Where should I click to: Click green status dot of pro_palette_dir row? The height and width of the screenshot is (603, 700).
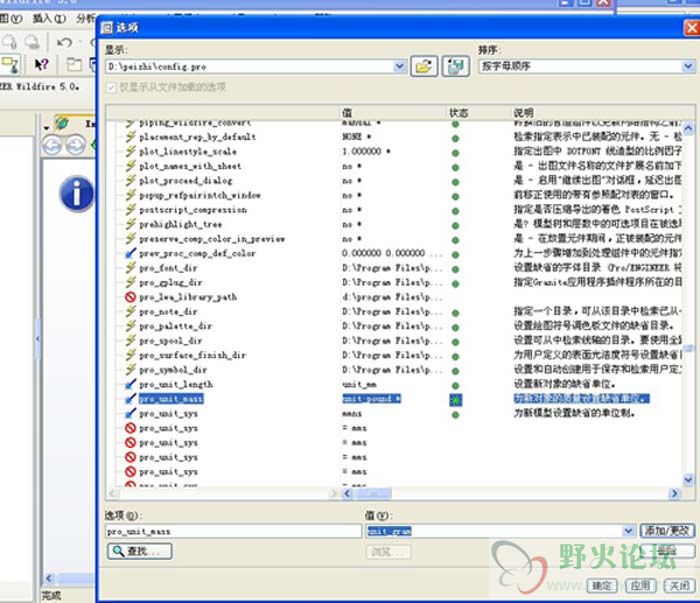pos(455,327)
